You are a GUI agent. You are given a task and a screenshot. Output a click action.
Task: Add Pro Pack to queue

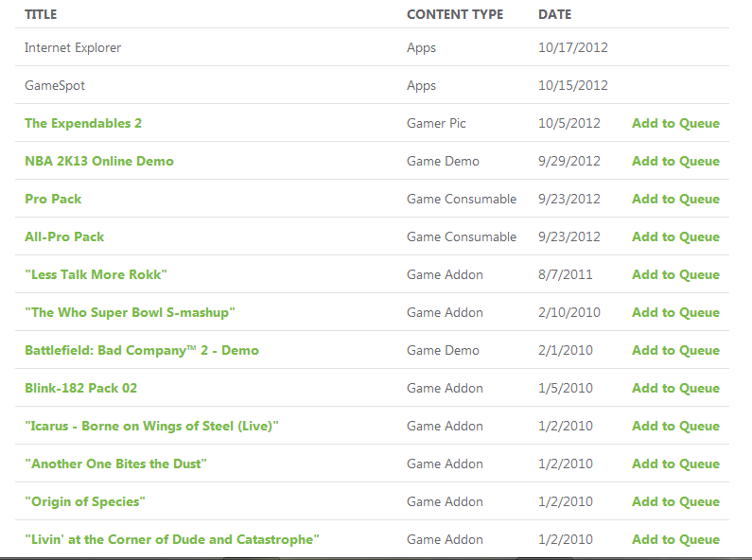pos(675,199)
